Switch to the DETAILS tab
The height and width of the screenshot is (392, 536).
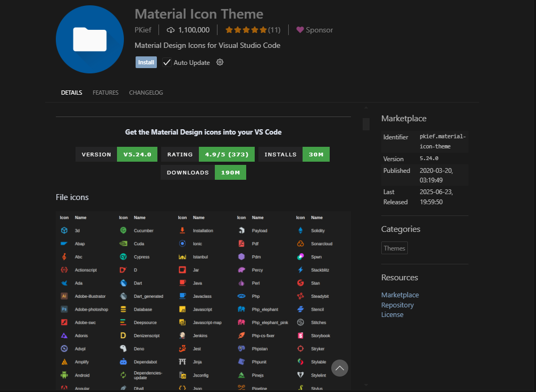pos(71,93)
